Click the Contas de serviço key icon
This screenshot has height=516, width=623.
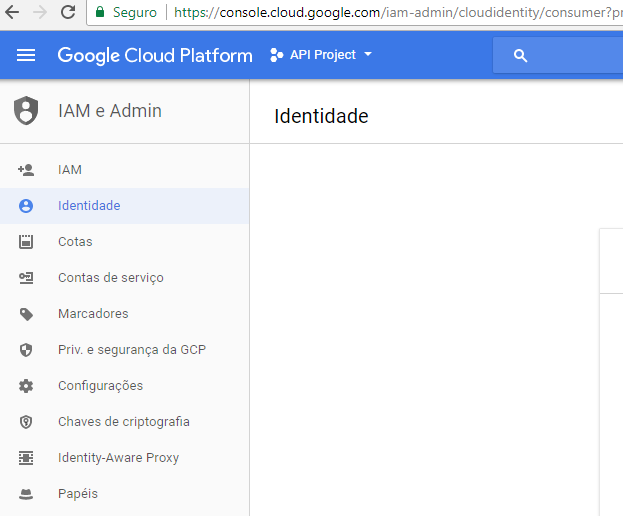tap(26, 278)
